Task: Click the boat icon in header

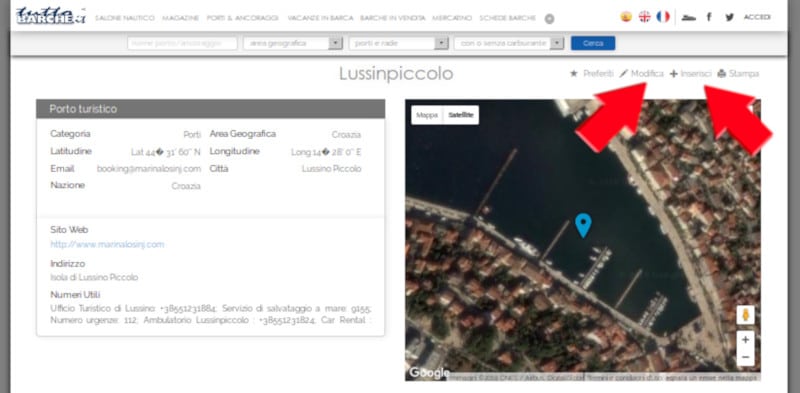Action: click(689, 17)
